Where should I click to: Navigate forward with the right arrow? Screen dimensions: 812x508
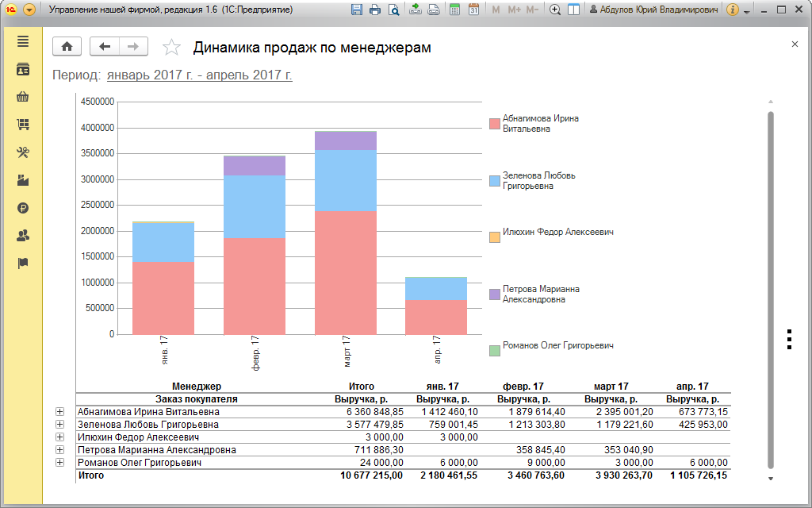[133, 47]
